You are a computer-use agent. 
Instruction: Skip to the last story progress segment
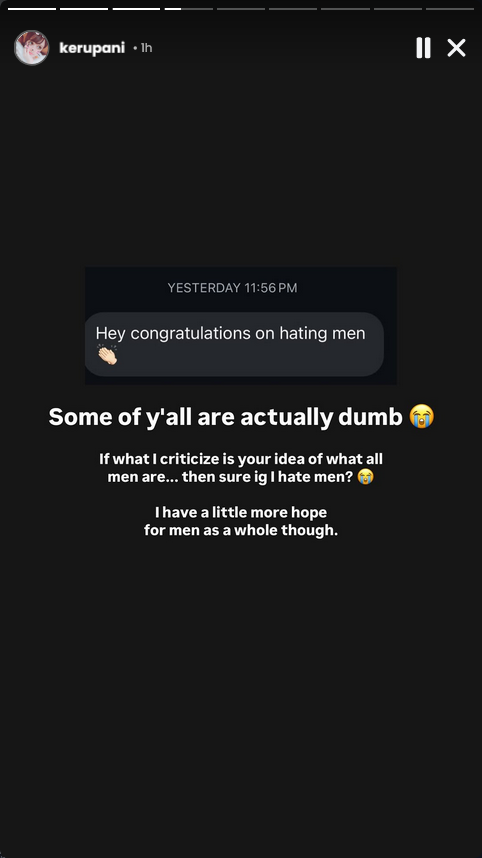pos(450,9)
